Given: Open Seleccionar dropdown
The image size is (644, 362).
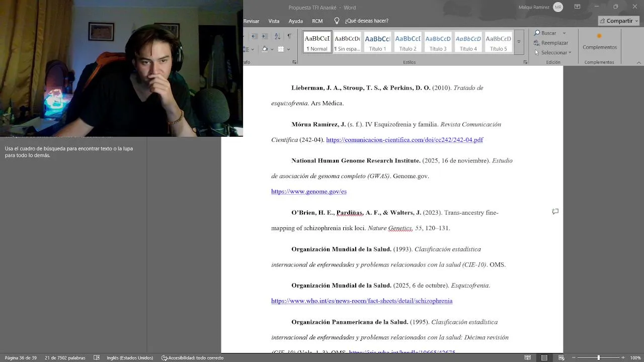Looking at the screenshot, I should 553,52.
